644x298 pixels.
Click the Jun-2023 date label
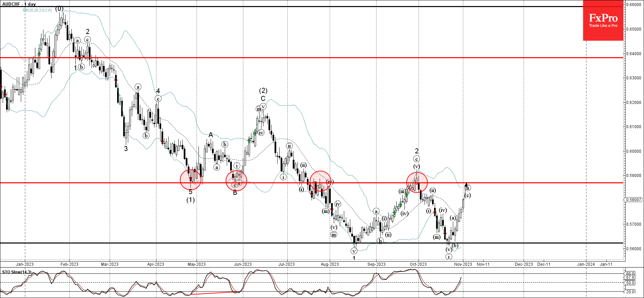(x=243, y=264)
